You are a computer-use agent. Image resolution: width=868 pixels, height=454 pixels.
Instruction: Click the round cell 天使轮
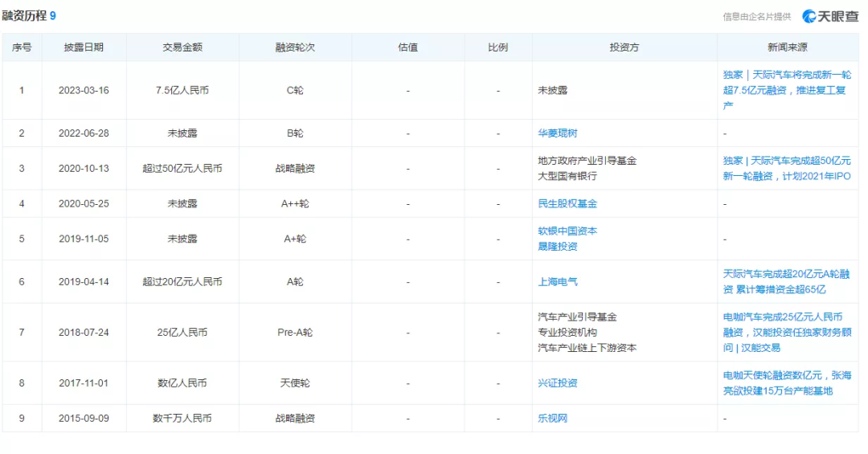[295, 383]
